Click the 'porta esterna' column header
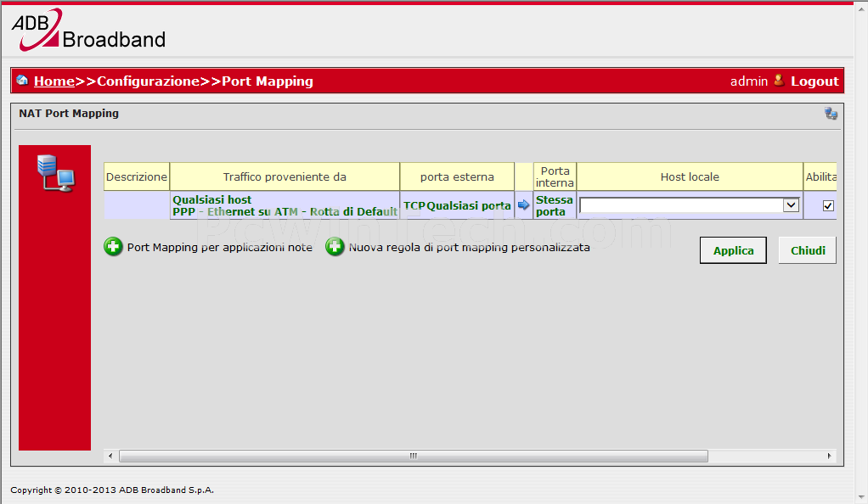 click(x=457, y=177)
